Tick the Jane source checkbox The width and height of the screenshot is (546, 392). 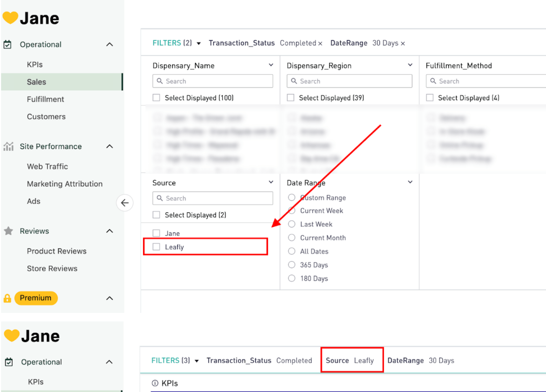[x=156, y=233]
